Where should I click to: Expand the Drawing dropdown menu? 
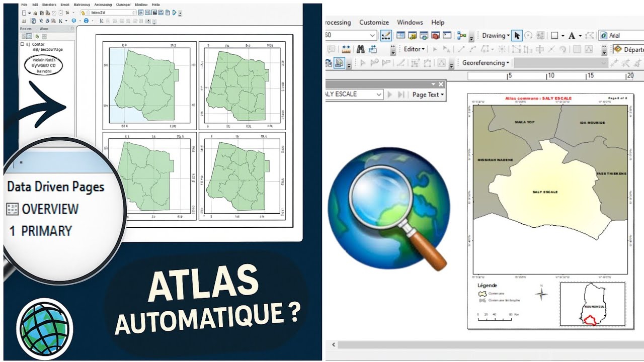496,36
